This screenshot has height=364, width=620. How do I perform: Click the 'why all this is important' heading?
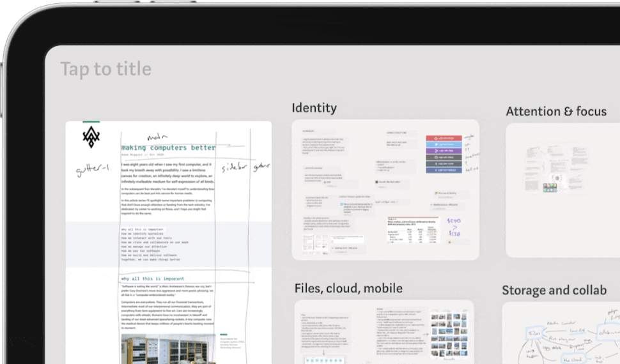pyautogui.click(x=153, y=278)
